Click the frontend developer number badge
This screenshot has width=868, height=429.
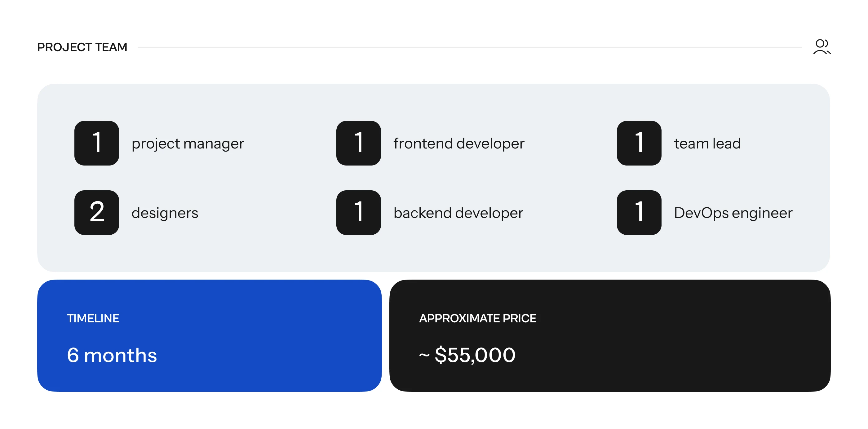point(358,143)
